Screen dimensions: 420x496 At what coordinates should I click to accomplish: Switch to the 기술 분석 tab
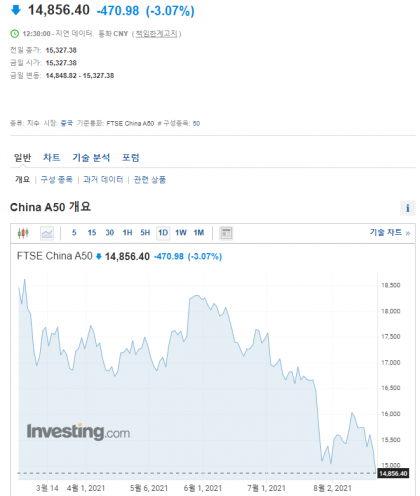pyautogui.click(x=91, y=157)
